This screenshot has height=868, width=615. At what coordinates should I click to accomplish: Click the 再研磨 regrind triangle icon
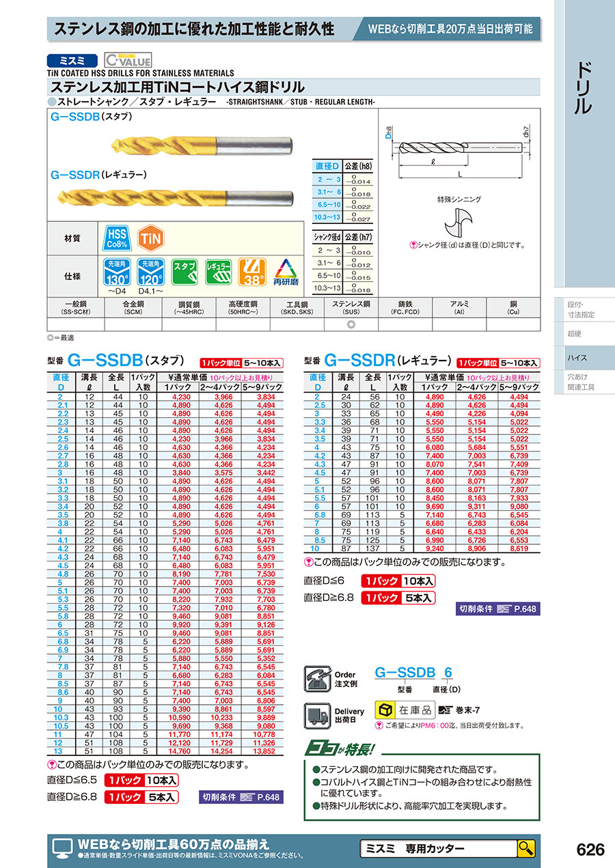coord(286,272)
